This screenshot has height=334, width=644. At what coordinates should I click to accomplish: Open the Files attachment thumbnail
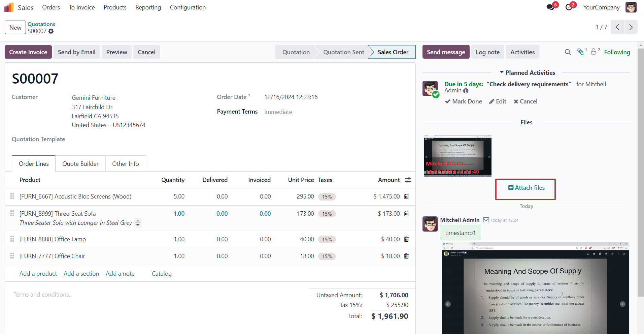tap(457, 156)
